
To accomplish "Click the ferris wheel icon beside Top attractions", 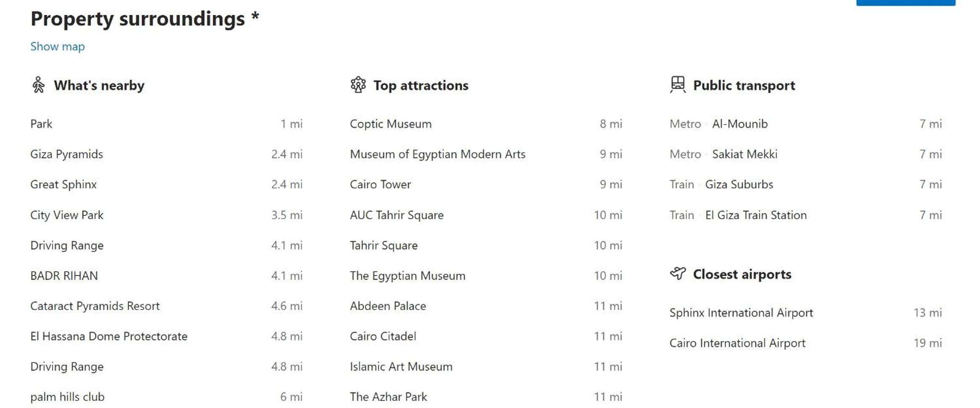I will [358, 85].
